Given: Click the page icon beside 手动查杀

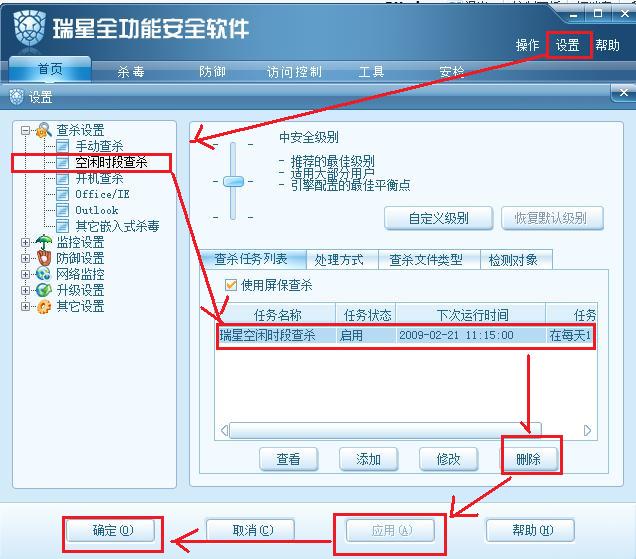Looking at the screenshot, I should point(62,146).
